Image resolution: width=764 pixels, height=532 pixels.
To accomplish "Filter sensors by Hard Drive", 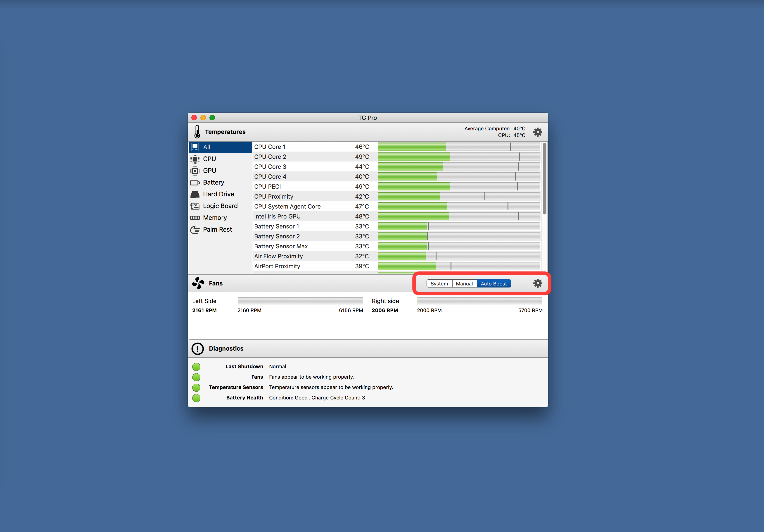I will coord(218,194).
